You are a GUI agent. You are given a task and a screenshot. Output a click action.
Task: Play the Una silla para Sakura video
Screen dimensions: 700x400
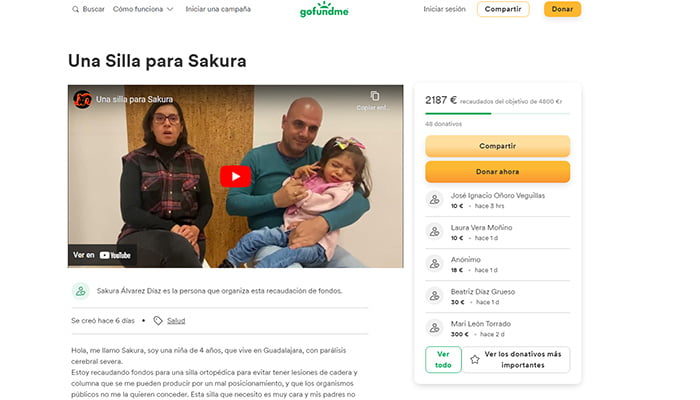[235, 176]
